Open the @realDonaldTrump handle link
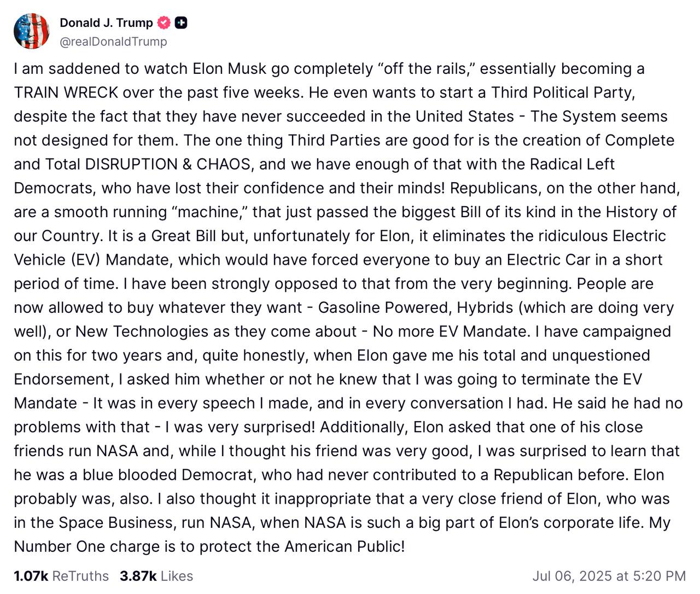 pos(113,42)
